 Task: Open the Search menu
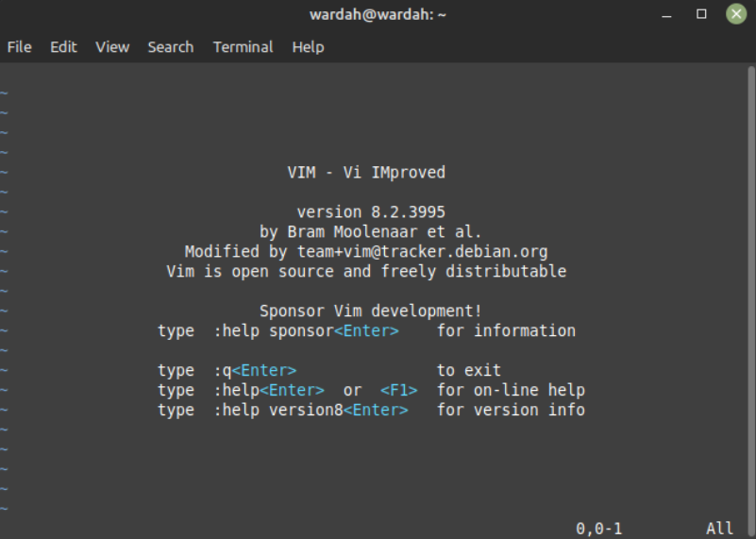171,47
